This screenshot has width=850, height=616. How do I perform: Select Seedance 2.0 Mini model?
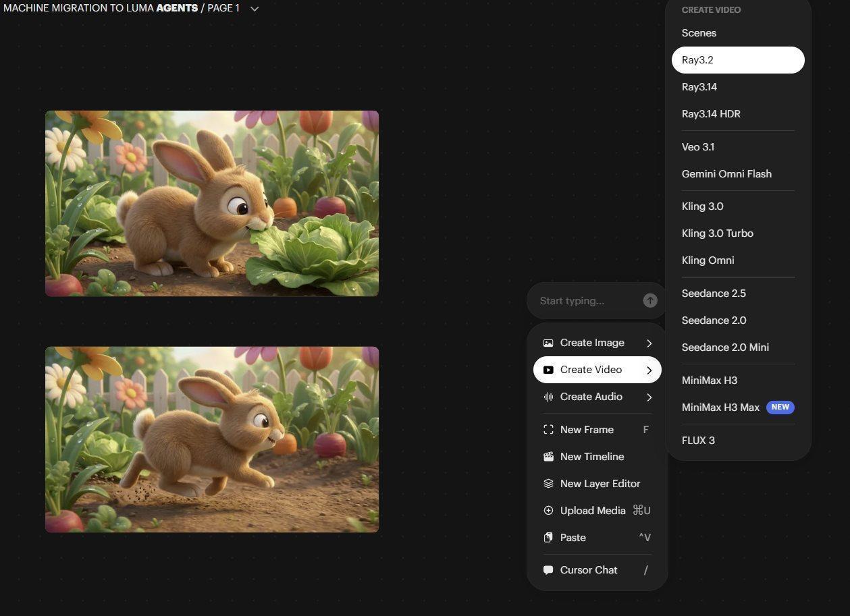pos(738,347)
